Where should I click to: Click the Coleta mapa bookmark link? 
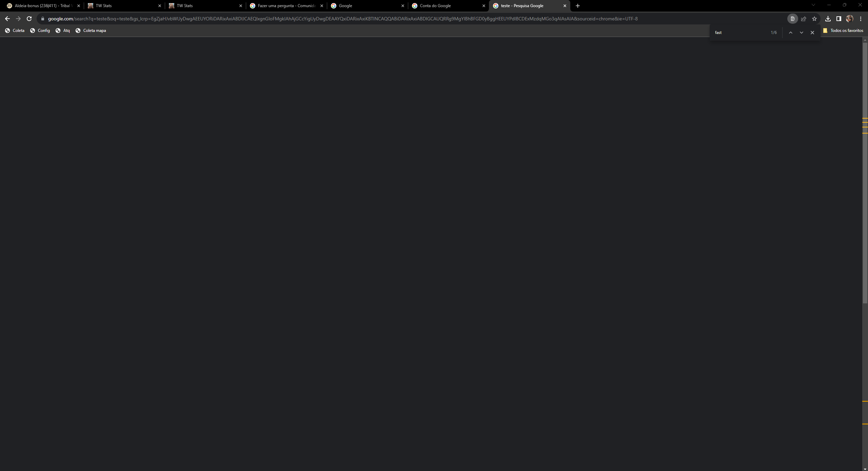(x=94, y=30)
